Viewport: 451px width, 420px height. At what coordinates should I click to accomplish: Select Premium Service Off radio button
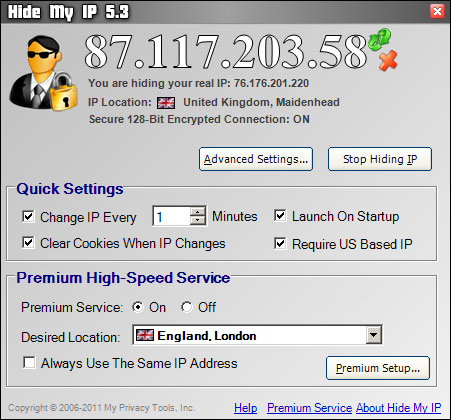click(x=187, y=307)
